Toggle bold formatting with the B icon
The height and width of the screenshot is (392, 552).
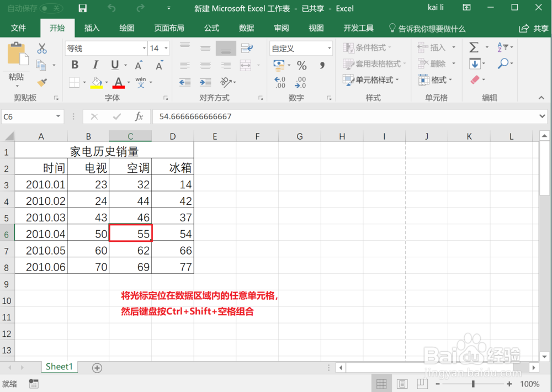75,65
